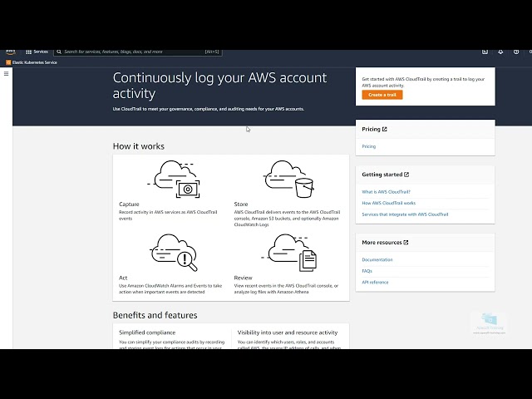532x399 pixels.
Task: Open the Pricing link
Action: (369, 146)
